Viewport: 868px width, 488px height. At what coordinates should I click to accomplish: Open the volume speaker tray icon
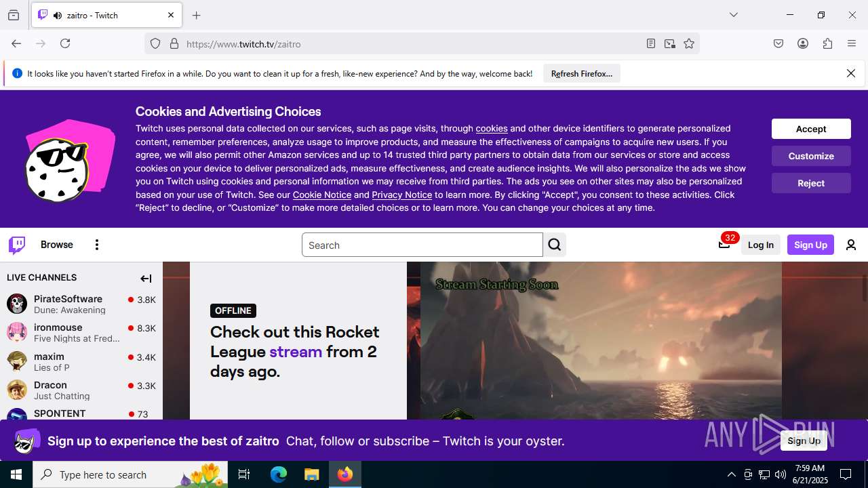pos(781,474)
